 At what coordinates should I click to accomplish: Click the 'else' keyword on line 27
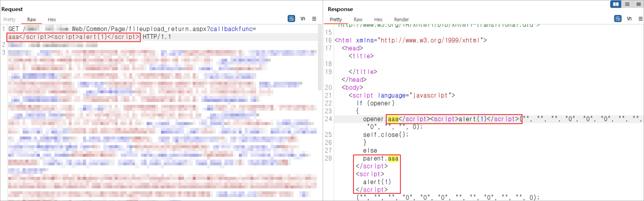(370, 150)
